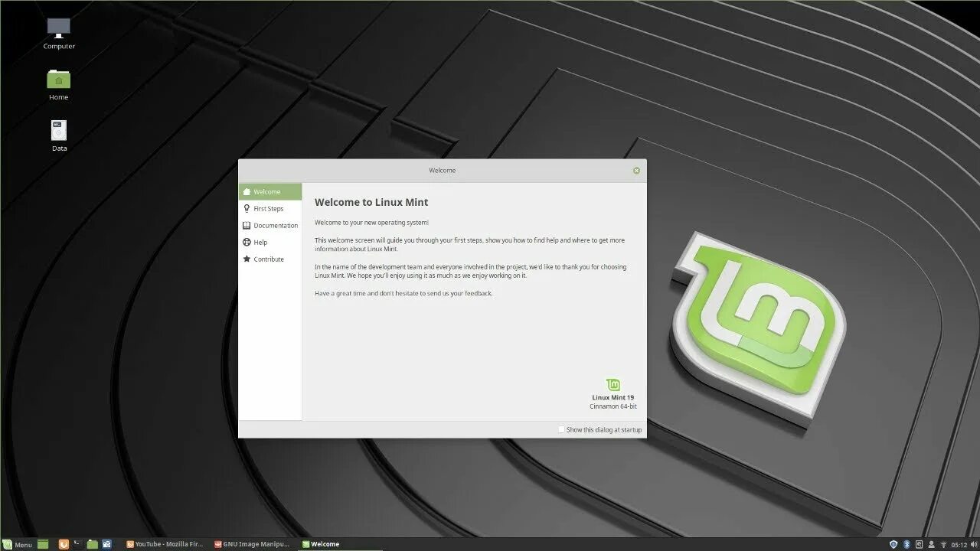This screenshot has width=980, height=551.
Task: Click the Linux Mint 19 label
Action: (613, 397)
